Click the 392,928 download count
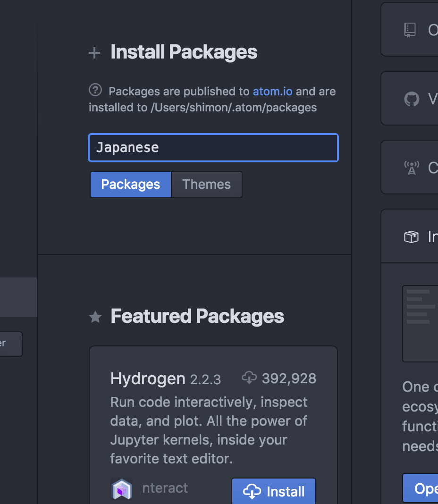438x504 pixels. [x=289, y=378]
